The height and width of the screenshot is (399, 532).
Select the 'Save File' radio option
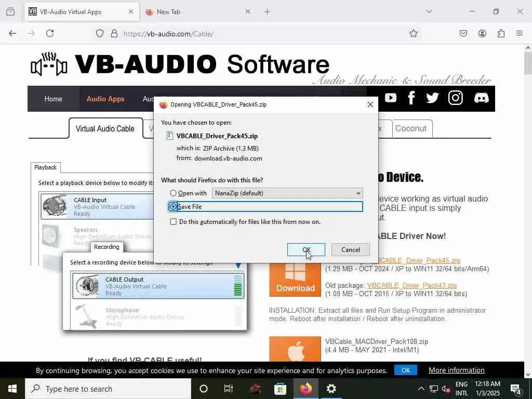pyautogui.click(x=173, y=207)
